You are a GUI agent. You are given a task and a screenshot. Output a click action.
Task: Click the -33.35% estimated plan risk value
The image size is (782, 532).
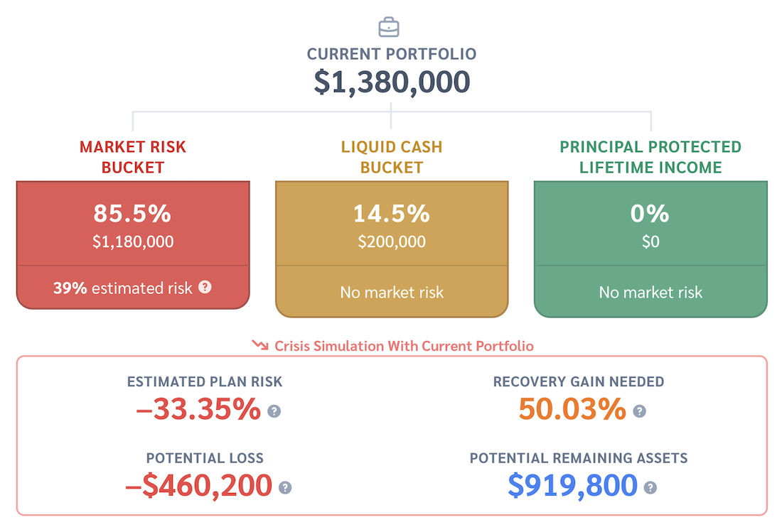coord(198,409)
